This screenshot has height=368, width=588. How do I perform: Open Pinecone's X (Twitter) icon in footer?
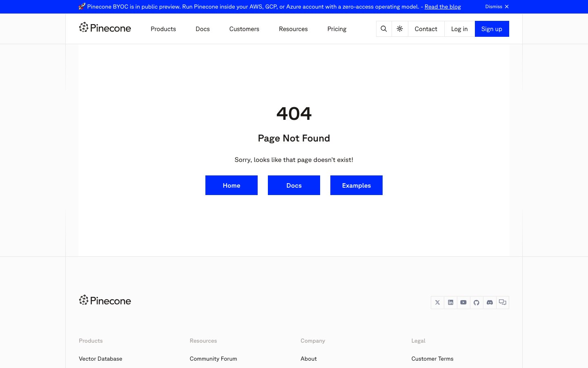coord(437,302)
